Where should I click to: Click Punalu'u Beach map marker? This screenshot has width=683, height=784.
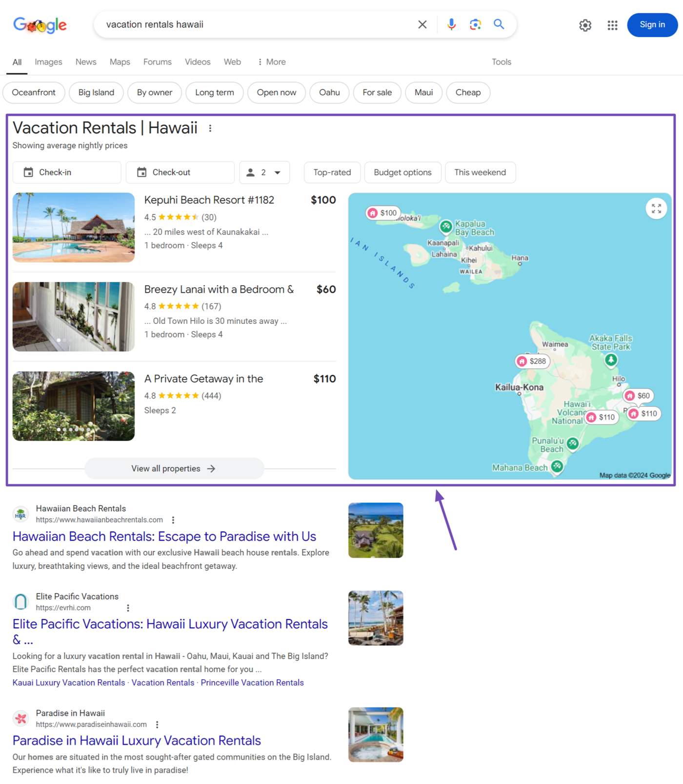coord(573,443)
